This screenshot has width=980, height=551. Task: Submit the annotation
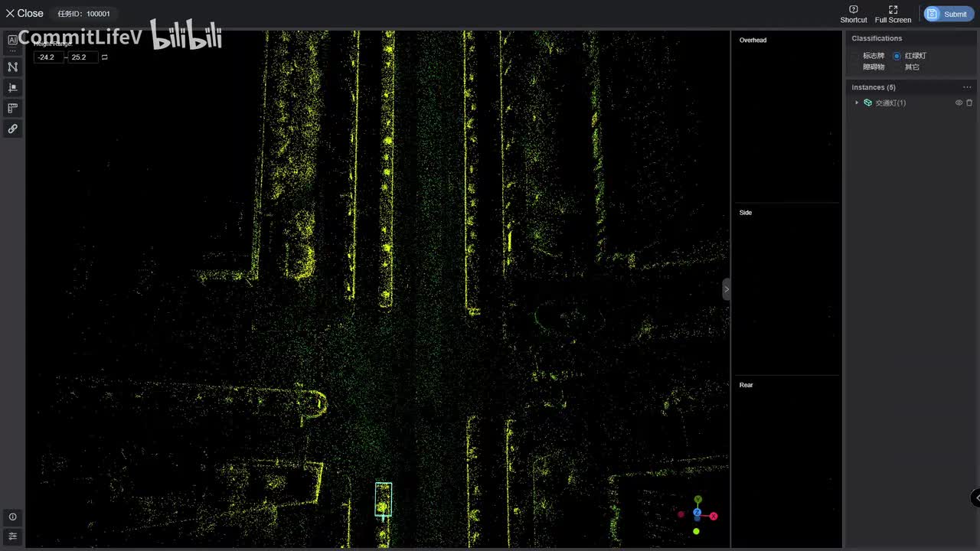949,14
